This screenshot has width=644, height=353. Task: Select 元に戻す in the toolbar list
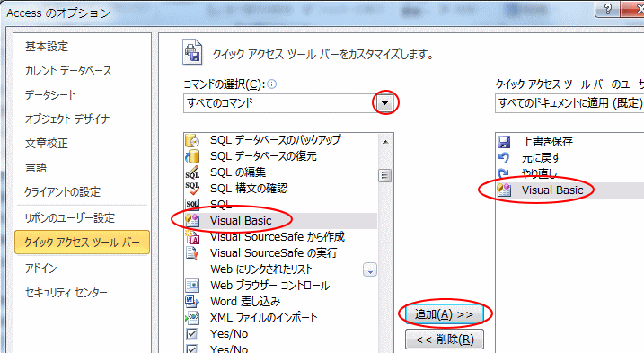point(570,158)
